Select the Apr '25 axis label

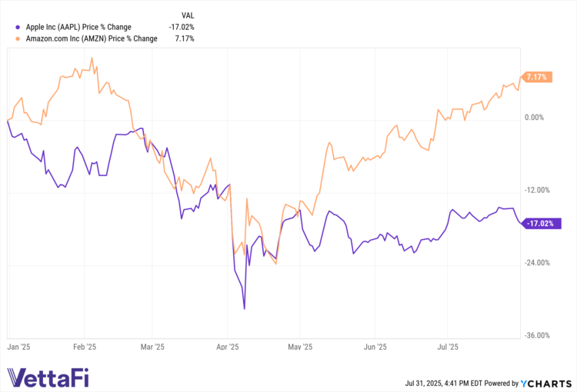[228, 347]
